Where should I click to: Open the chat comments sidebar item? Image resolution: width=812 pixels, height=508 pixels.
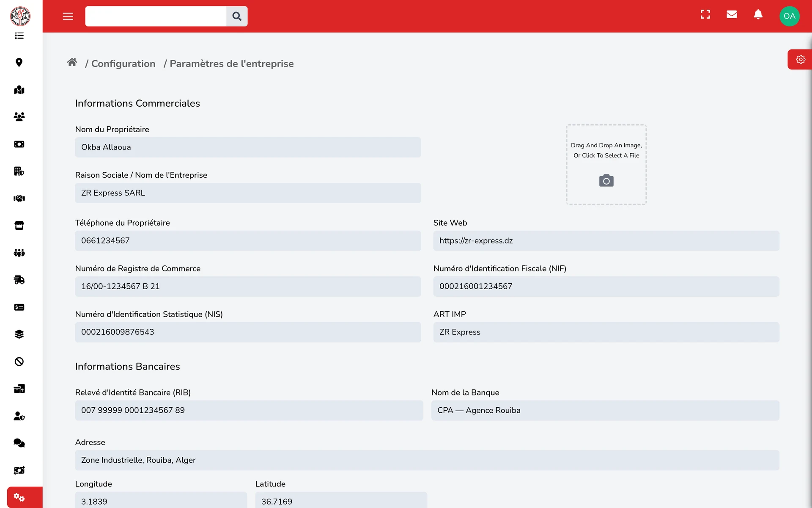[19, 443]
